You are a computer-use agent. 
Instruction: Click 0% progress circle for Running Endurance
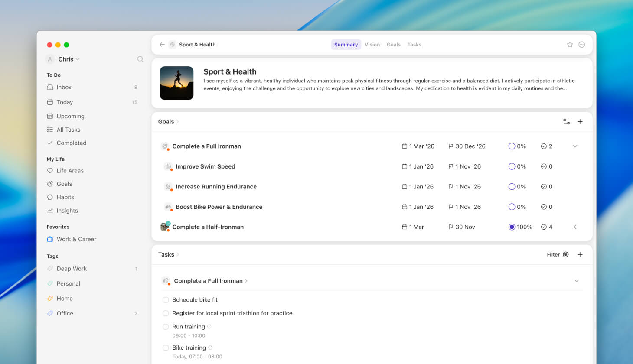tap(512, 187)
